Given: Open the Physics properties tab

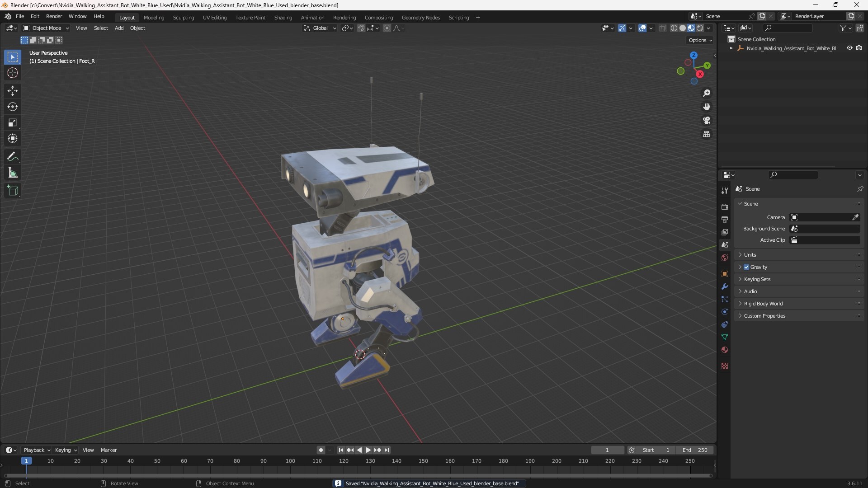Looking at the screenshot, I should (725, 312).
